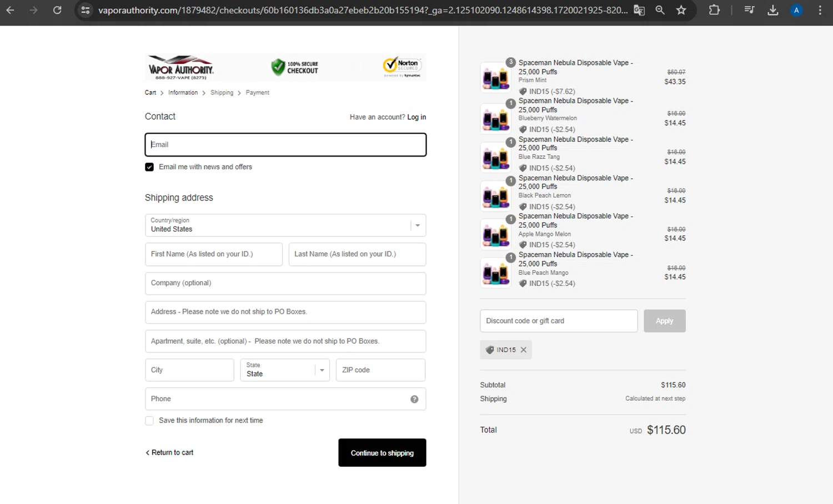This screenshot has width=833, height=504.
Task: Focus the First Name field
Action: pyautogui.click(x=214, y=254)
